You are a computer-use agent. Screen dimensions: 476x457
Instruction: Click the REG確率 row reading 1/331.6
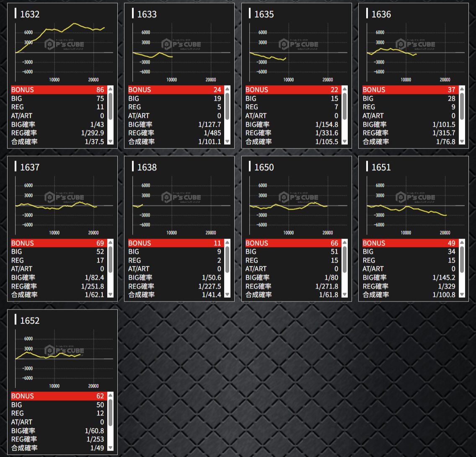(x=292, y=133)
